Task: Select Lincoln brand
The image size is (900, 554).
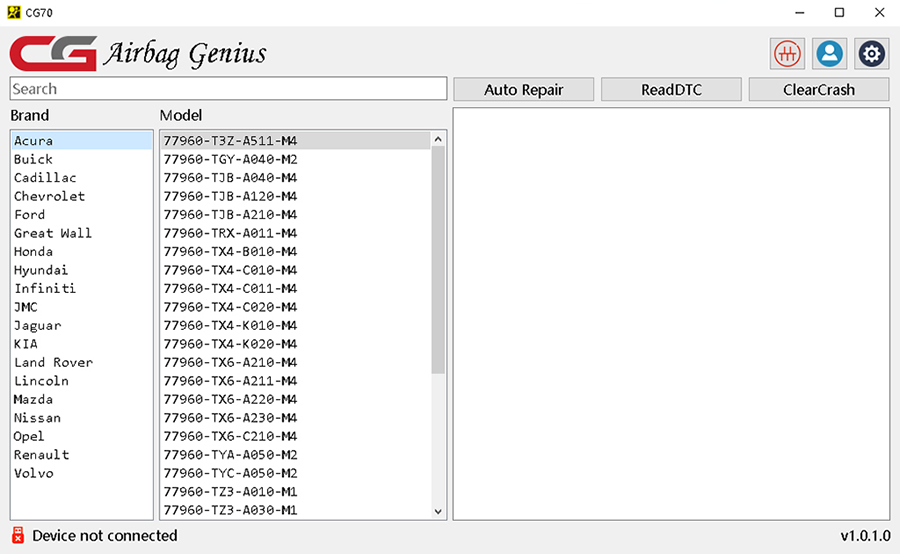Action: [x=82, y=381]
